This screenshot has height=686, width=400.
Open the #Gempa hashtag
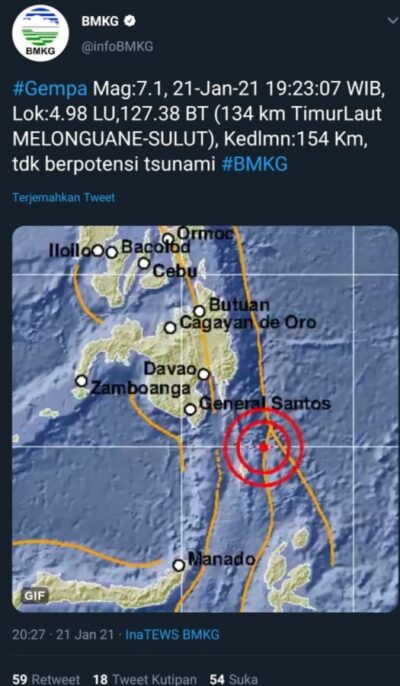[x=50, y=89]
